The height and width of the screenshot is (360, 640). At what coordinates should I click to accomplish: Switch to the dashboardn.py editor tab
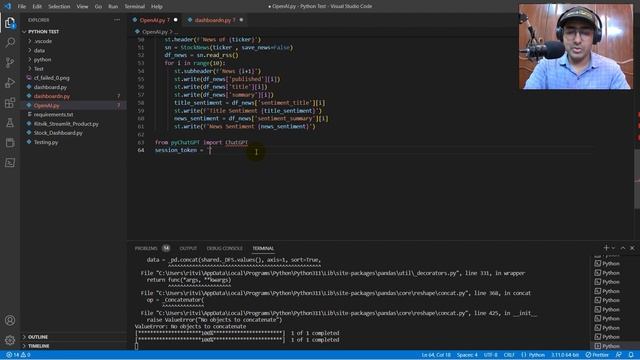click(215, 20)
